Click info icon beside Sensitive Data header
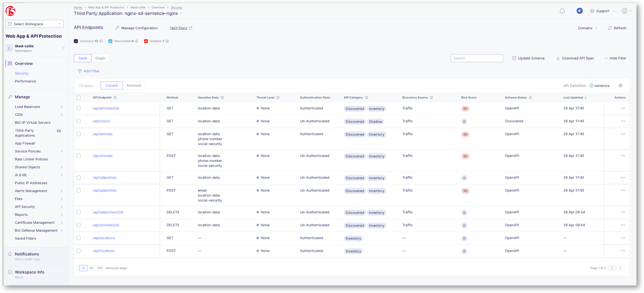Viewport: 644px width, 293px height. tap(222, 97)
